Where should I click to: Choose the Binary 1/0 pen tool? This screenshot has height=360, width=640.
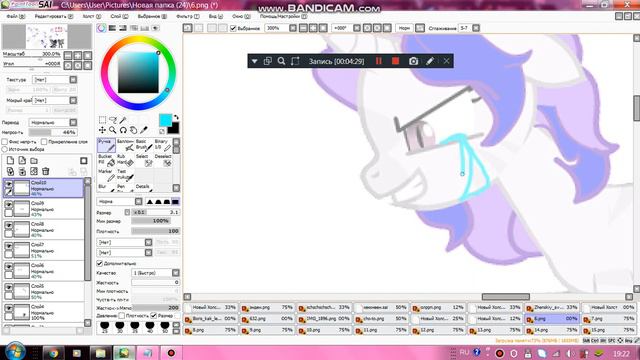[x=163, y=145]
